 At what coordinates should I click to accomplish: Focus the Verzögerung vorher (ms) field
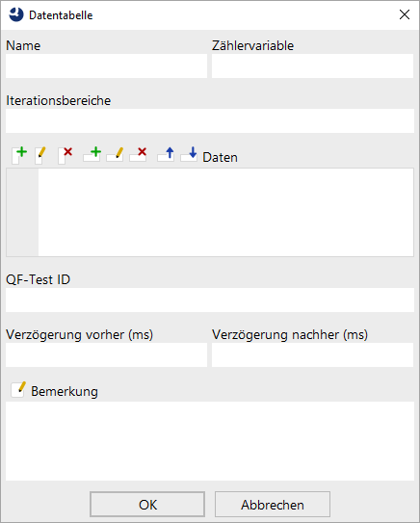pos(106,354)
